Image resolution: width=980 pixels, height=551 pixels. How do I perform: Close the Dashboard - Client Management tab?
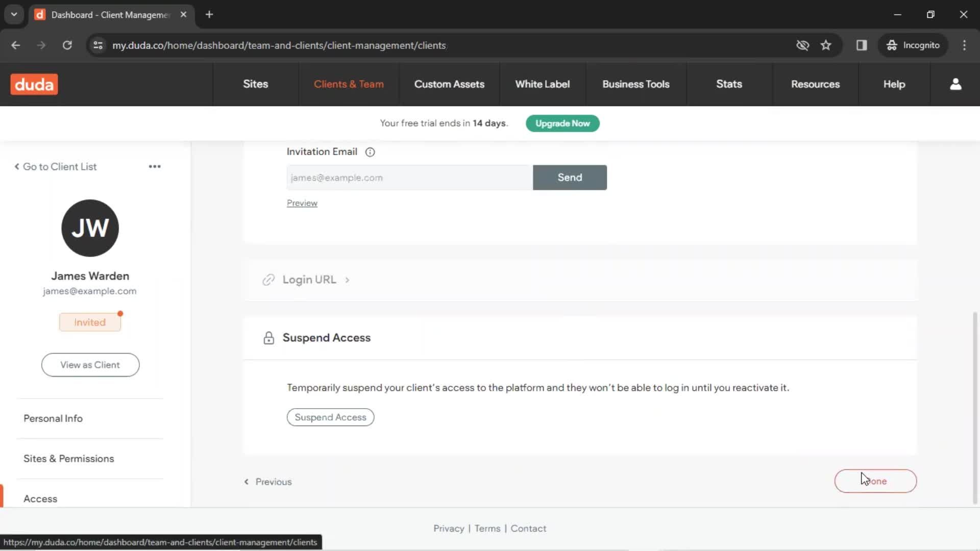[183, 14]
